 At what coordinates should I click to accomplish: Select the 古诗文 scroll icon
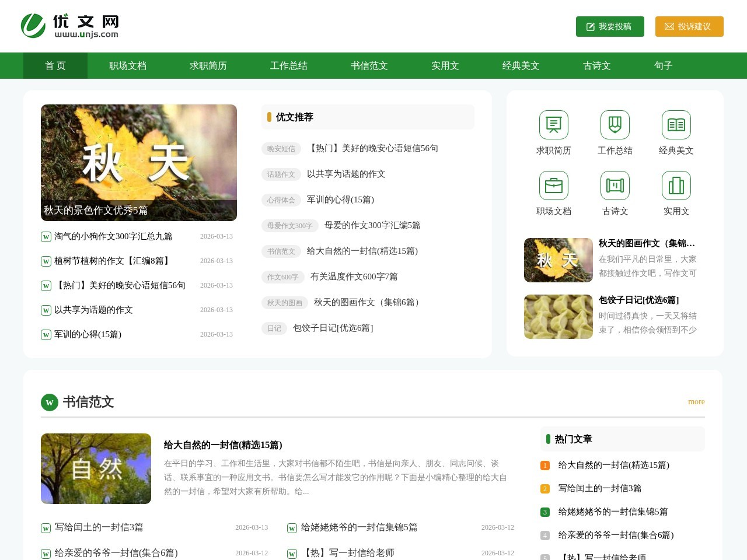[615, 185]
